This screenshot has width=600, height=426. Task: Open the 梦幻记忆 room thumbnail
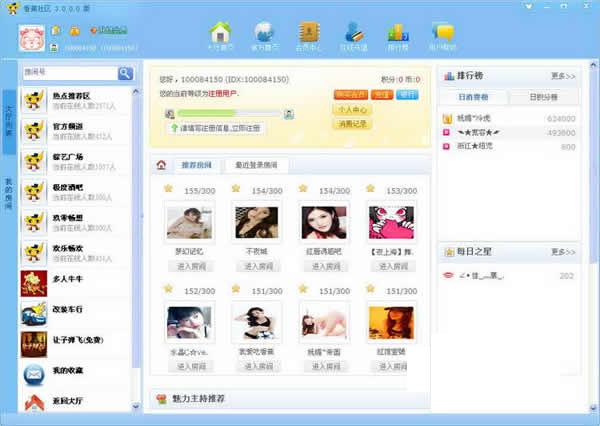pos(189,222)
